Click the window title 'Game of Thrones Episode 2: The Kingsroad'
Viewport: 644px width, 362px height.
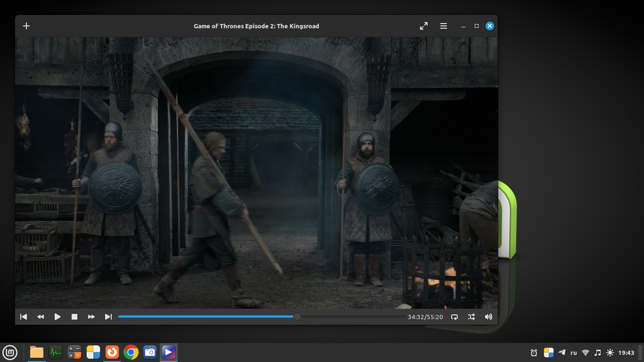(256, 26)
